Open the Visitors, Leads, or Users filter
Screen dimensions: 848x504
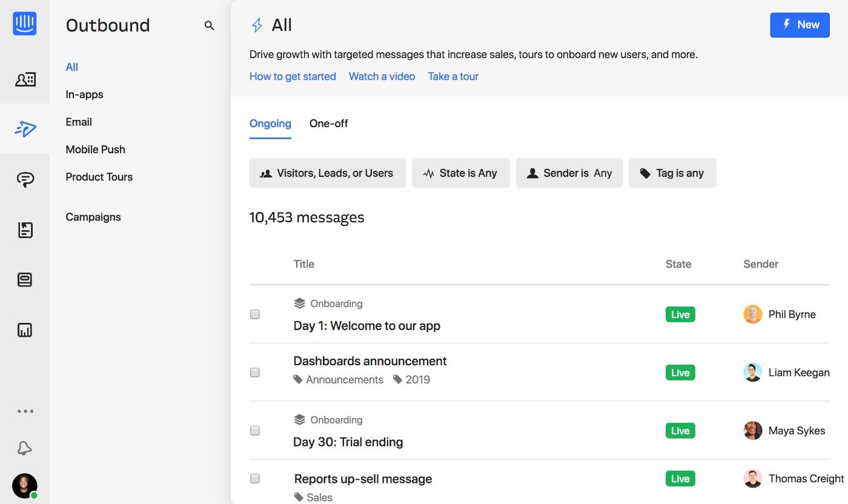click(x=327, y=173)
